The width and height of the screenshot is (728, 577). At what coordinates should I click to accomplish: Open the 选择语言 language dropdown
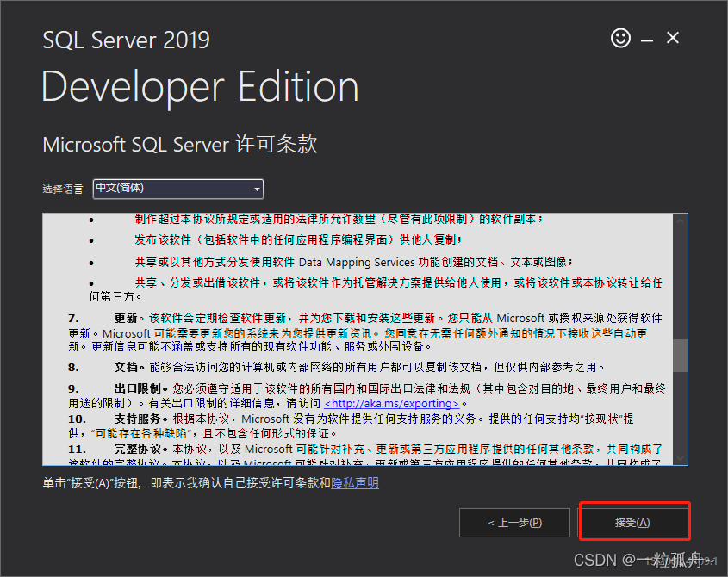point(178,189)
